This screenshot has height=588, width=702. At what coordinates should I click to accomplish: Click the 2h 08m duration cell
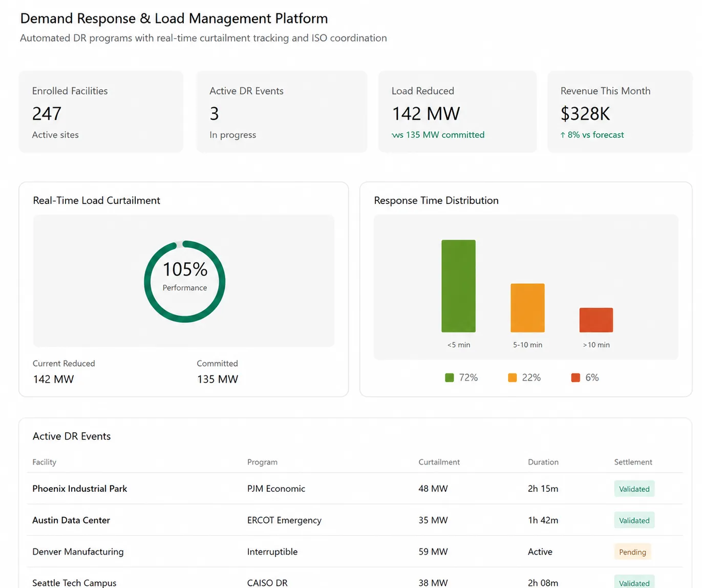(543, 583)
